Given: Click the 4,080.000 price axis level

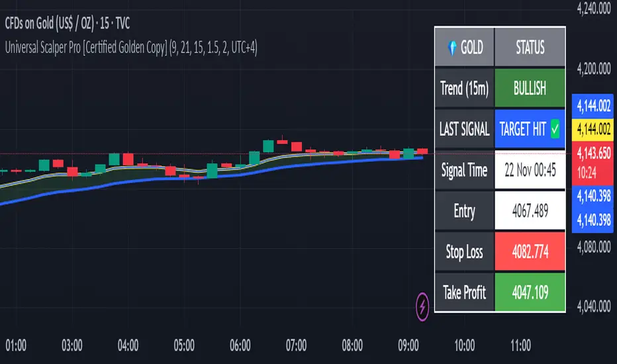Looking at the screenshot, I should tap(594, 247).
